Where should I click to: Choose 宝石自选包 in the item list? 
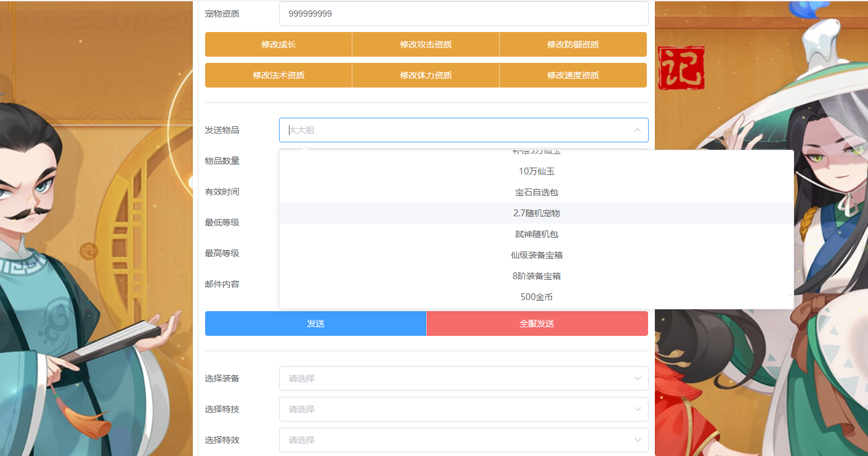tap(537, 192)
